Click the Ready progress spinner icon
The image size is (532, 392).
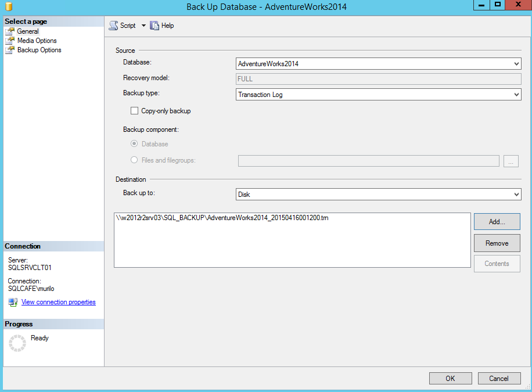click(17, 343)
